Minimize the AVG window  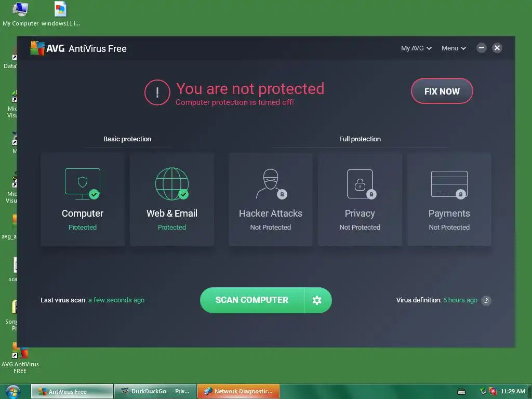[x=482, y=48]
